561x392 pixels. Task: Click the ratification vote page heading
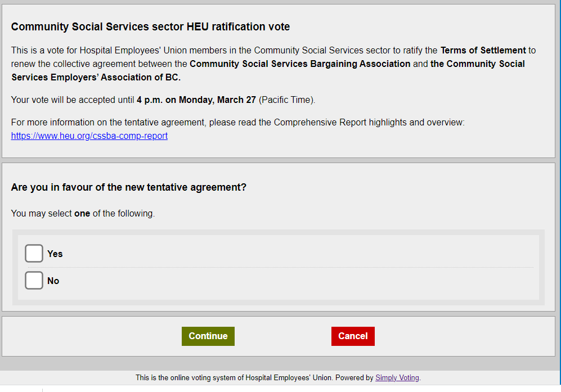click(x=150, y=26)
